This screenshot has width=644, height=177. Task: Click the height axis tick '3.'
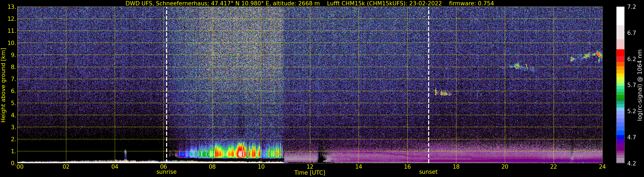point(13,127)
